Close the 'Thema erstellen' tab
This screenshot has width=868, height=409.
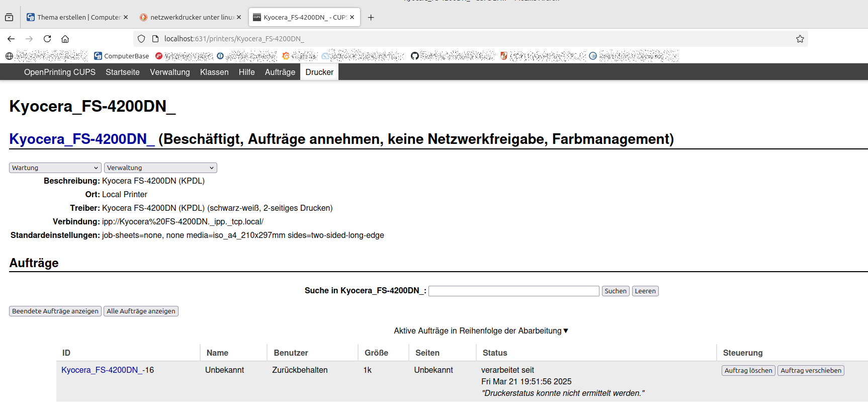pyautogui.click(x=126, y=17)
